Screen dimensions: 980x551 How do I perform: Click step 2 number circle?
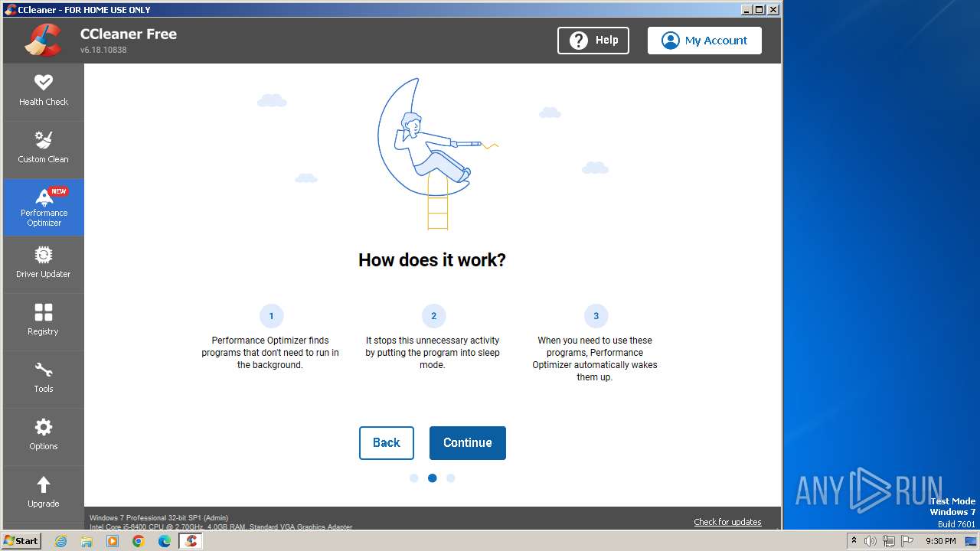[x=433, y=316]
